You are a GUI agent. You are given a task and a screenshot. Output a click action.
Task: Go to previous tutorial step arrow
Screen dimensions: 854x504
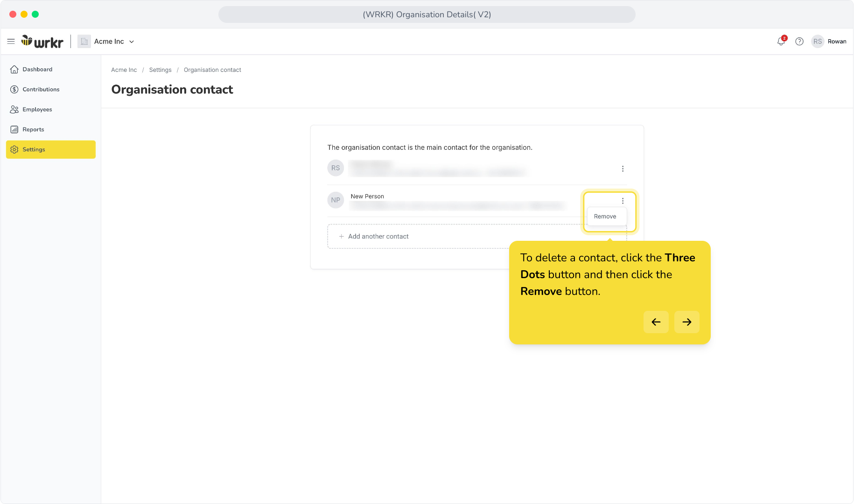tap(656, 322)
